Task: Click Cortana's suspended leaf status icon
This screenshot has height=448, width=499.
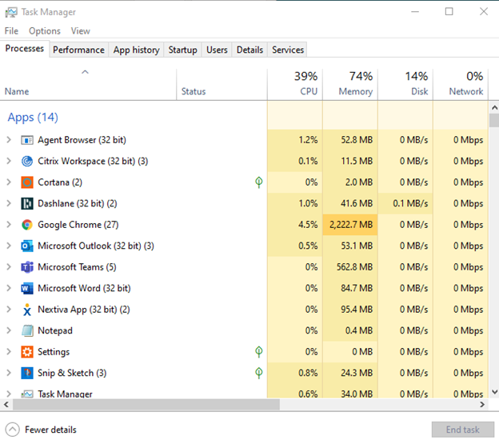Action: point(259,182)
